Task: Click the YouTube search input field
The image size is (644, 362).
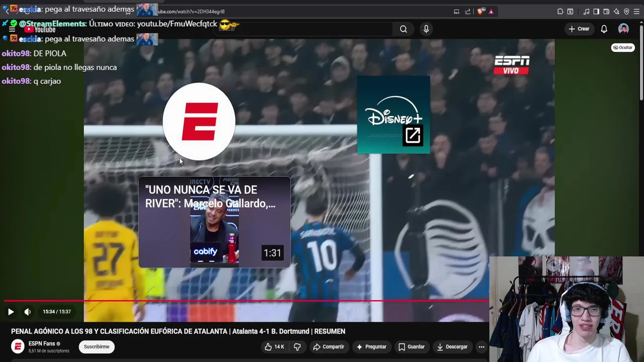Action: tap(304, 29)
